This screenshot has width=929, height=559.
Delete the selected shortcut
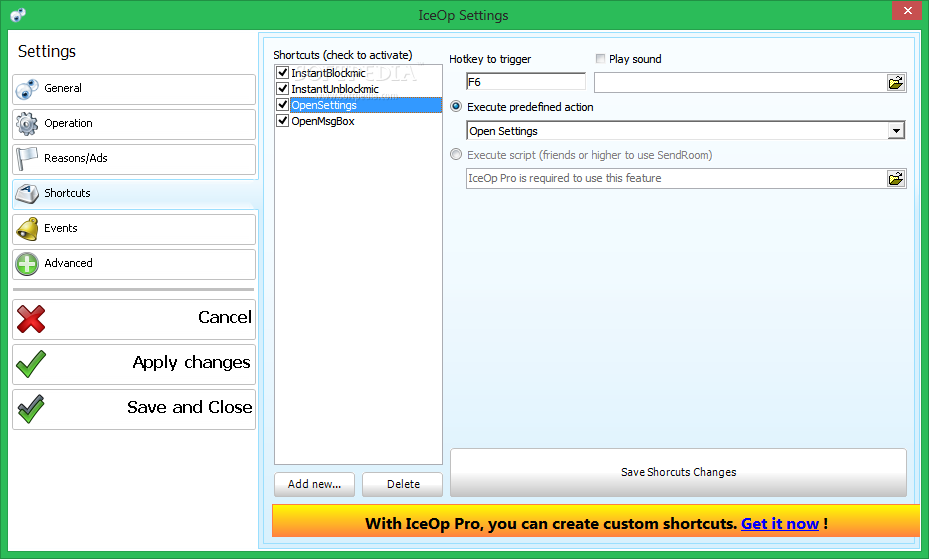[403, 484]
